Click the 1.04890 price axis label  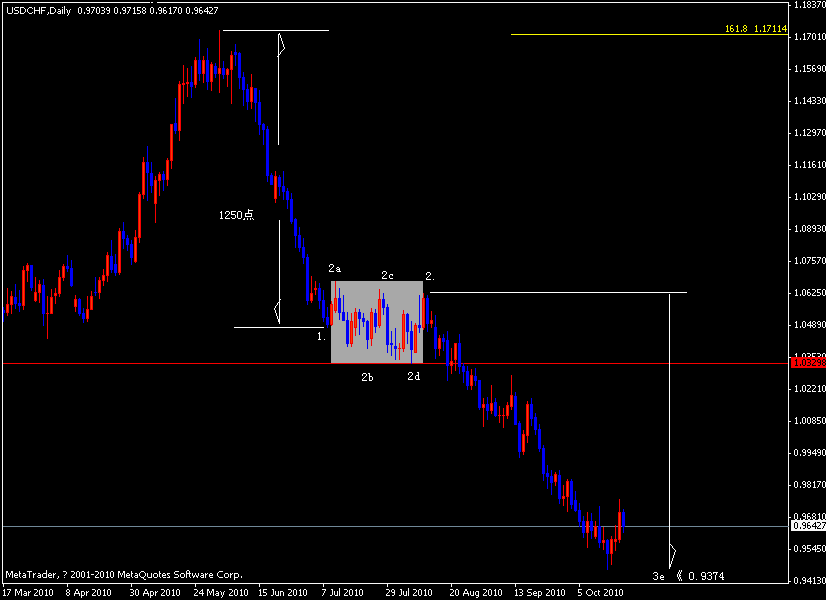tap(810, 324)
